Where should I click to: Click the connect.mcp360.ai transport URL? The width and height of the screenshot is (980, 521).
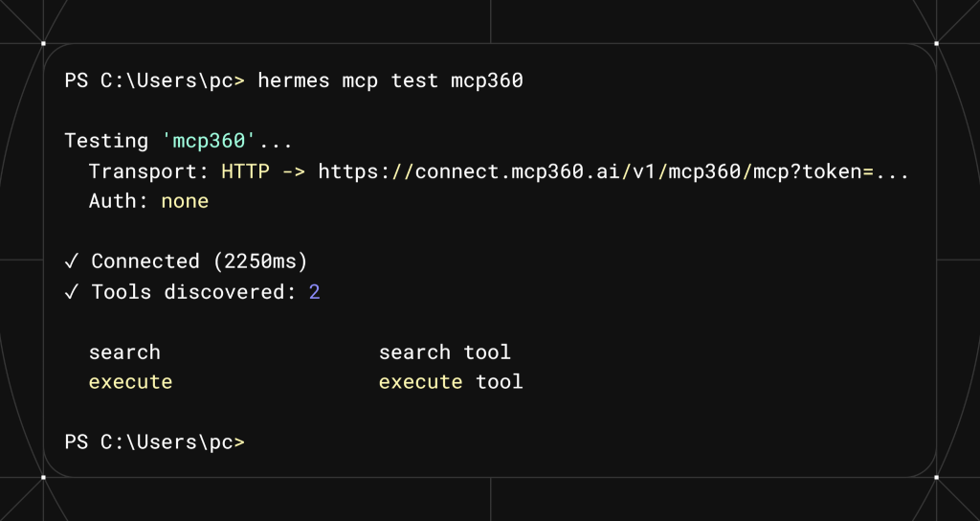click(613, 171)
